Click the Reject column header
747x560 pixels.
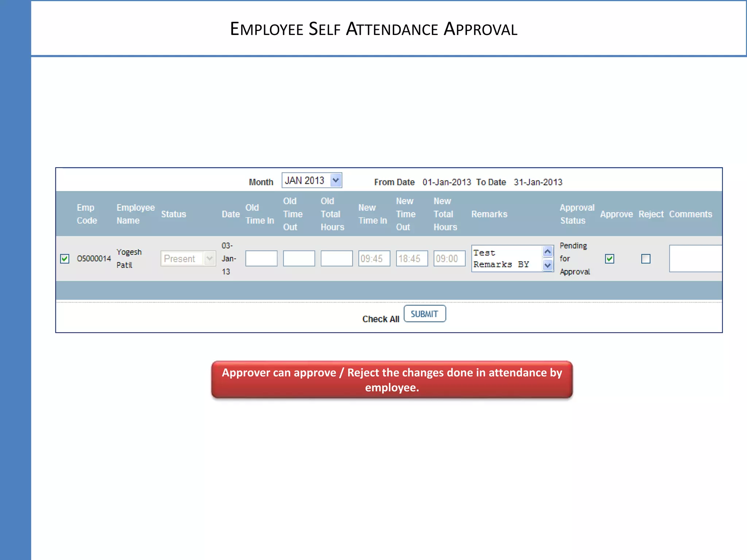[x=651, y=214]
